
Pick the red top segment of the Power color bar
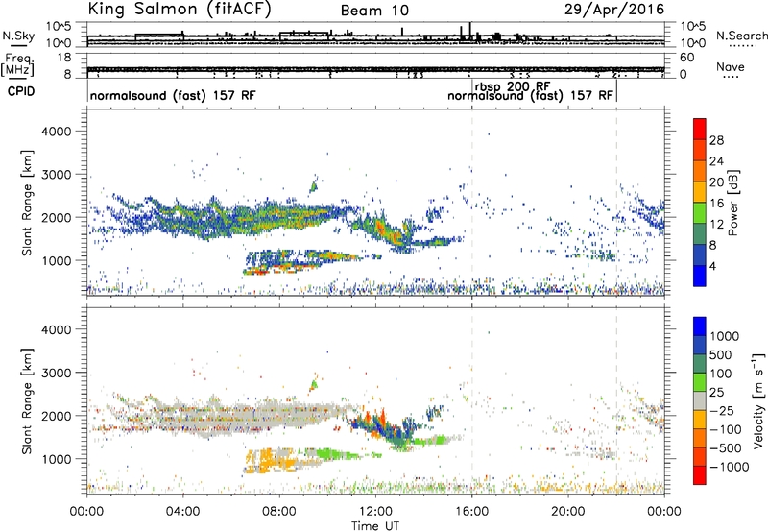coord(700,129)
